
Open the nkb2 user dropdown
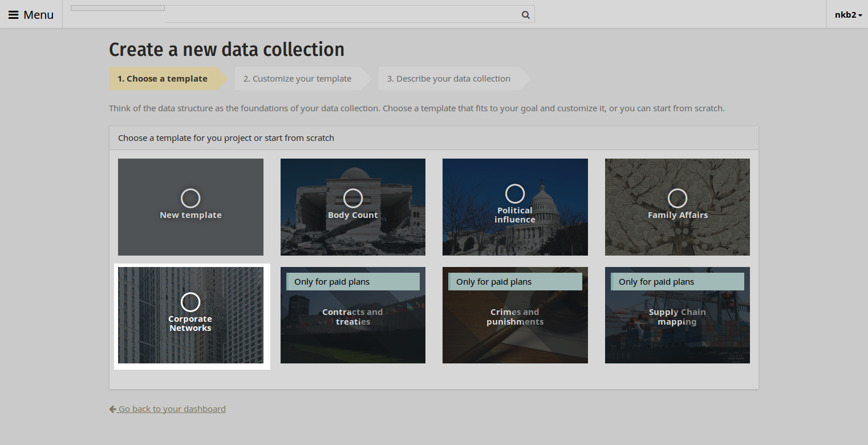click(x=848, y=15)
